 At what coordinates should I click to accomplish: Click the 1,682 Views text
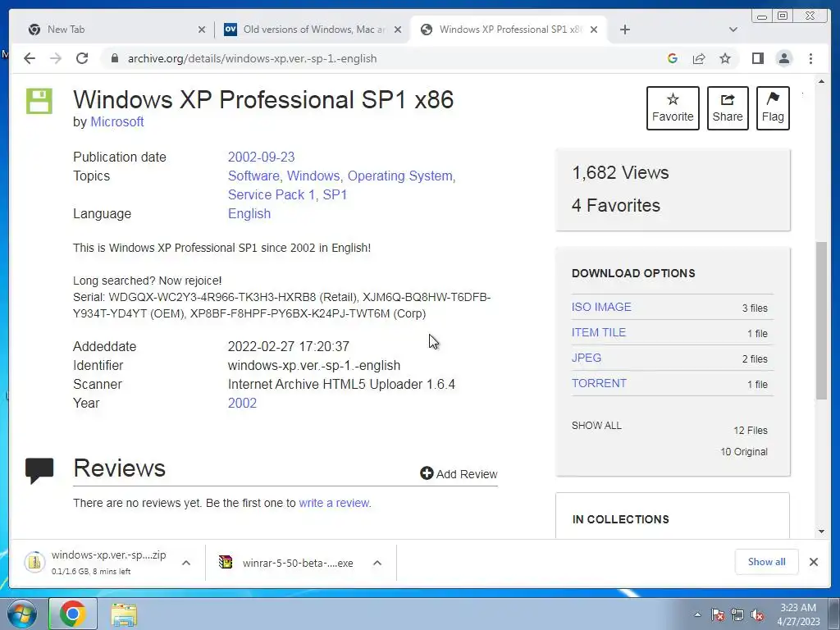click(620, 172)
